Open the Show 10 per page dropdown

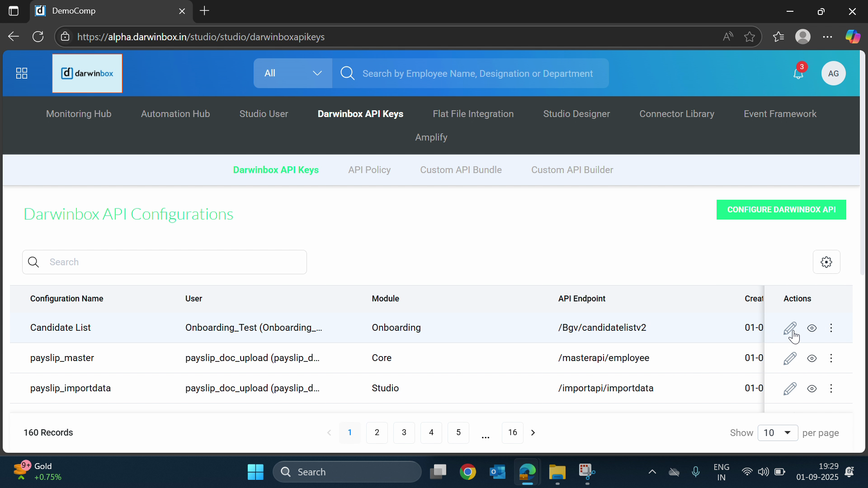[777, 433]
